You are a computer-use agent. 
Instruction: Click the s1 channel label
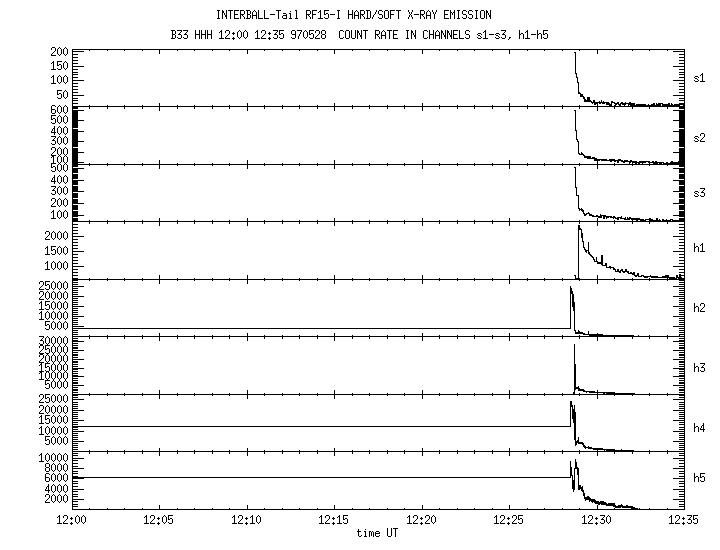tap(700, 77)
